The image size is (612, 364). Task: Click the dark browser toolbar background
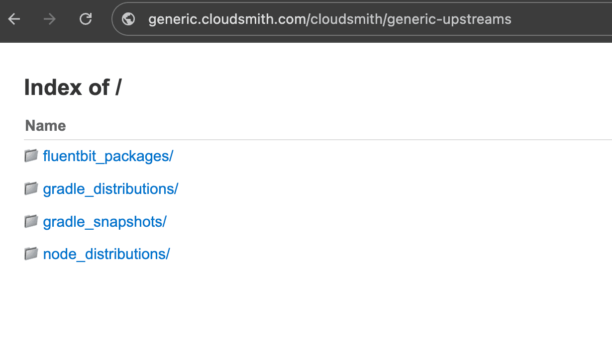[572, 19]
